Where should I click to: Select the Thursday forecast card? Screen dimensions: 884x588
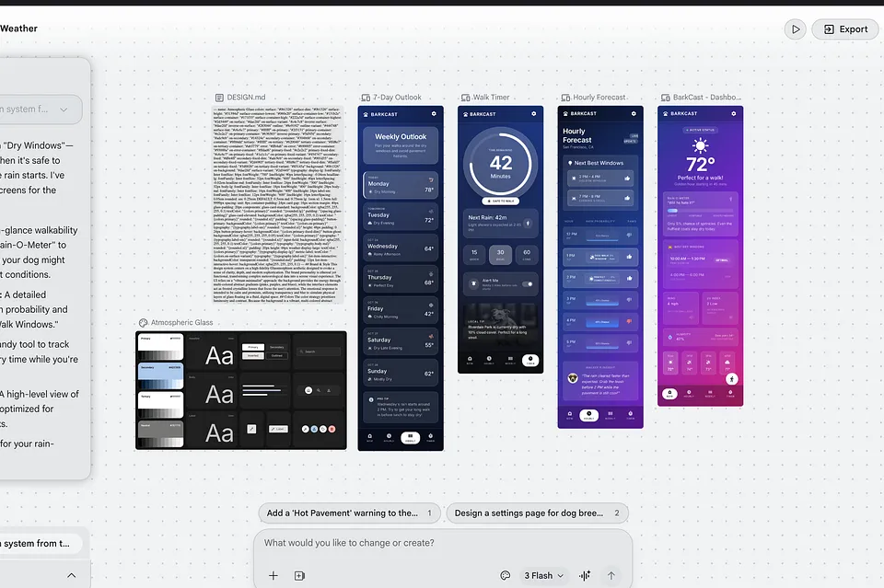point(401,279)
